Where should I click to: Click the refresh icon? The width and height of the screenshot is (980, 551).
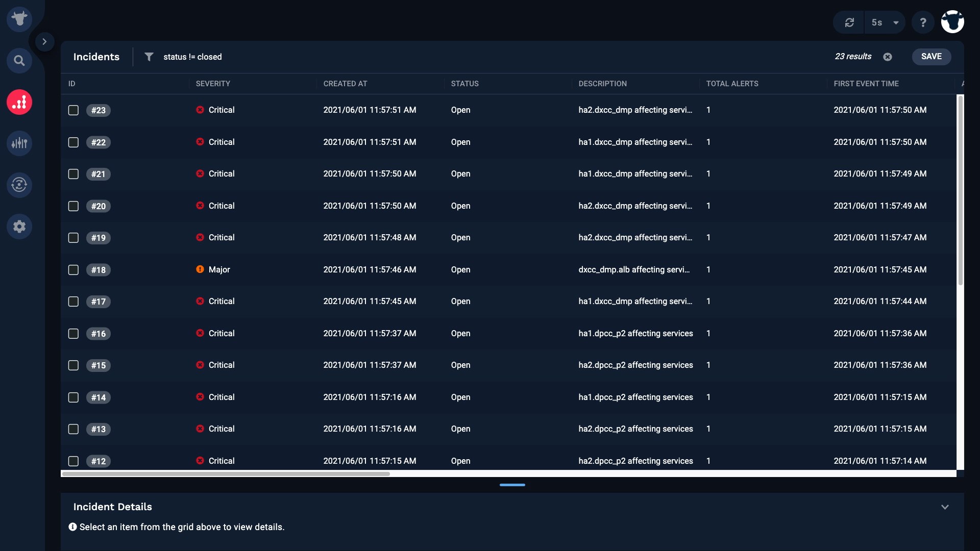click(x=849, y=22)
